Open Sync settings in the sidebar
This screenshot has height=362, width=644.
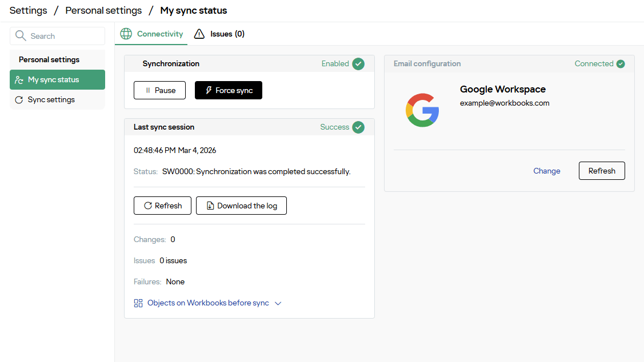(x=51, y=100)
